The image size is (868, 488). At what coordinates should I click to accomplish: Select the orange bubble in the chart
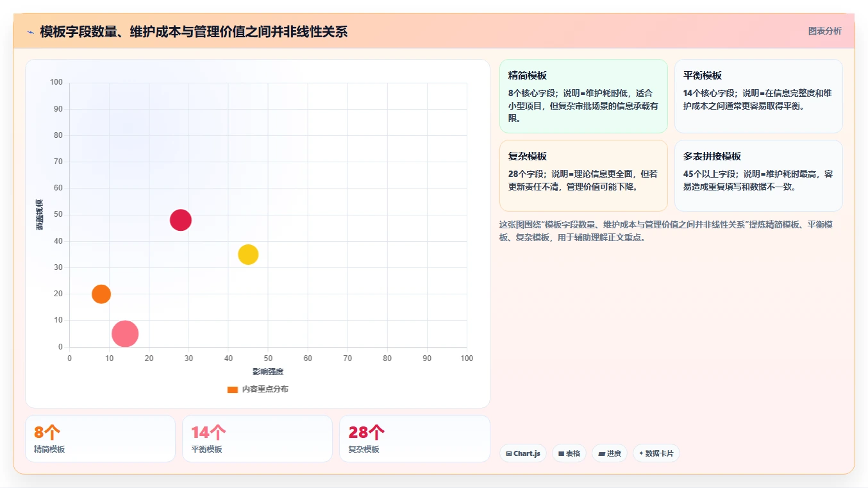101,294
